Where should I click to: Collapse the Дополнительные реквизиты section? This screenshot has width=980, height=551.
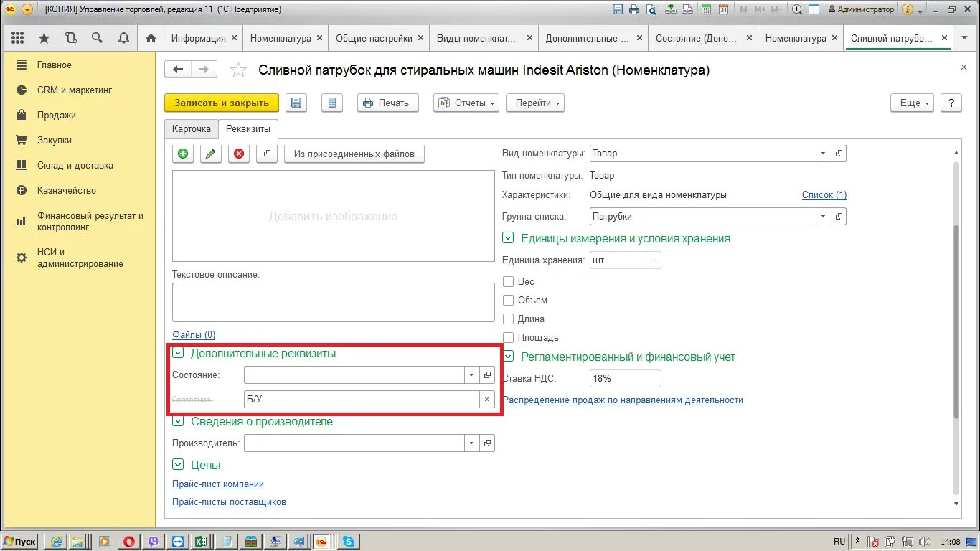[x=178, y=353]
